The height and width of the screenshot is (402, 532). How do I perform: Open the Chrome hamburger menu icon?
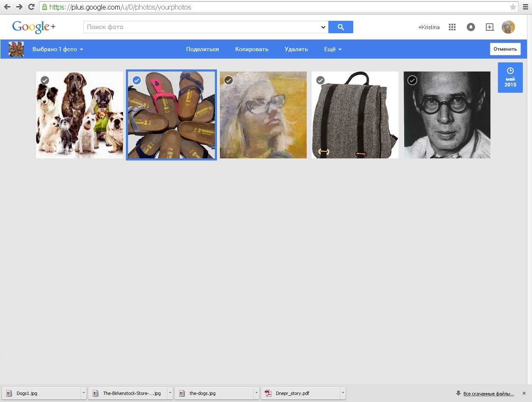pyautogui.click(x=525, y=7)
